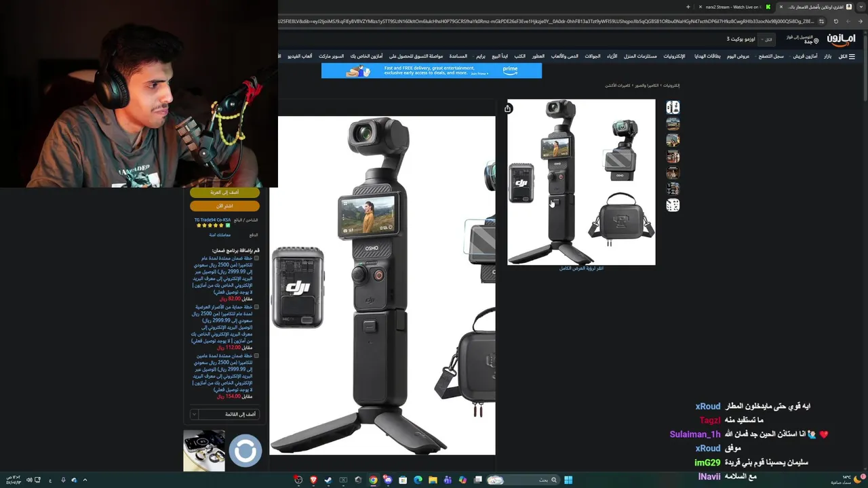Open the الأزياء fashion nav item
The height and width of the screenshot is (488, 868).
612,56
